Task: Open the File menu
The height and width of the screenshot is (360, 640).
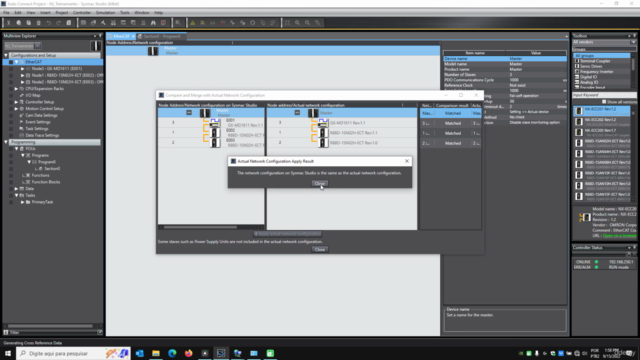Action: tap(6, 13)
